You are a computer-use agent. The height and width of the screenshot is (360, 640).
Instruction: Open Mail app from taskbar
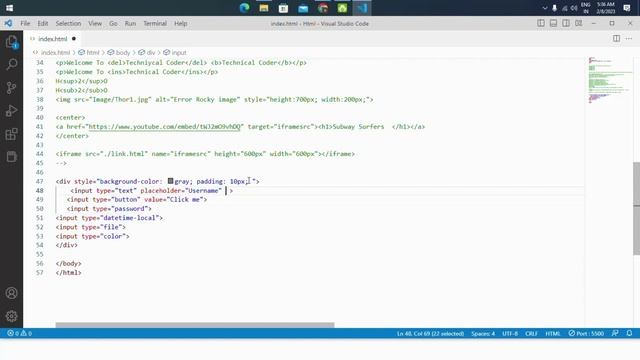coord(303,8)
